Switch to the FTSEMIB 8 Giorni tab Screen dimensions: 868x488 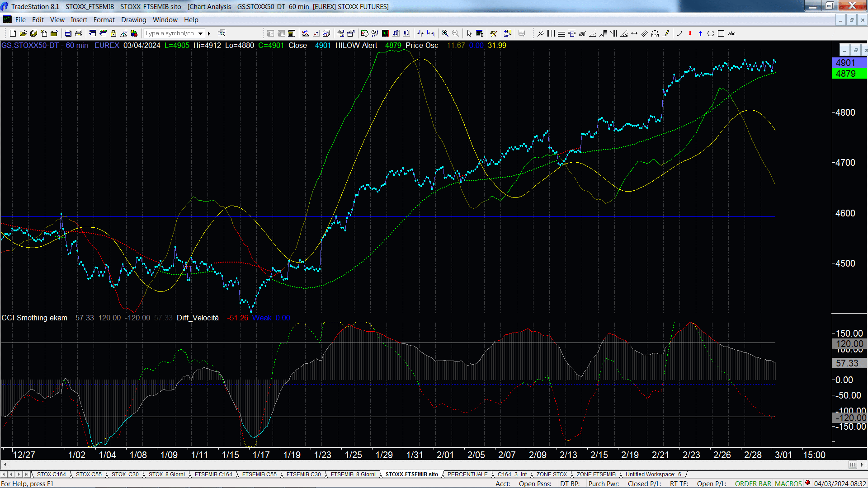coord(353,474)
